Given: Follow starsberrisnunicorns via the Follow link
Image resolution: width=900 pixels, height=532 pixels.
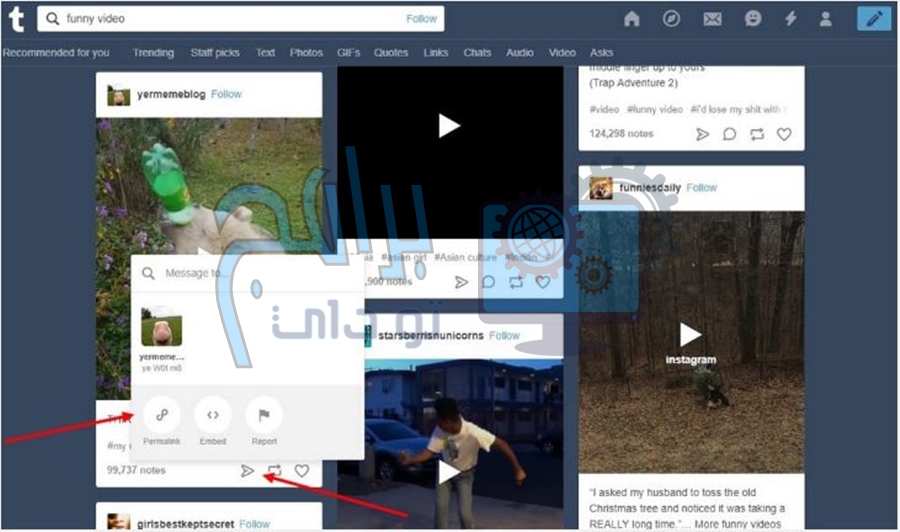Looking at the screenshot, I should 504,336.
